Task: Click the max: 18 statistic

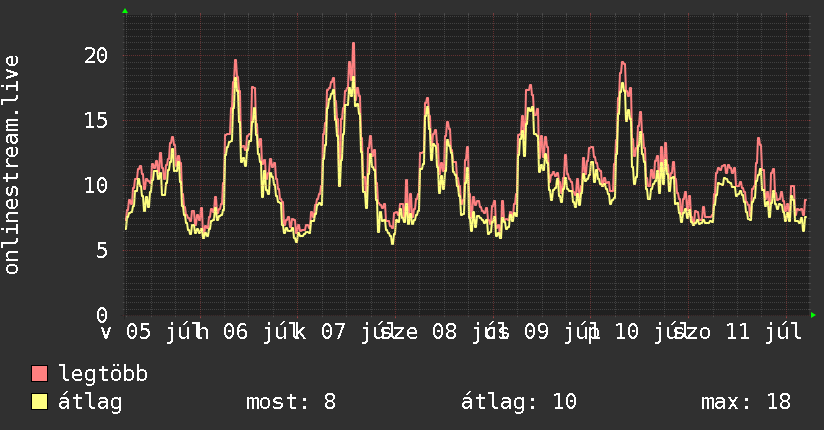Action: 746,402
